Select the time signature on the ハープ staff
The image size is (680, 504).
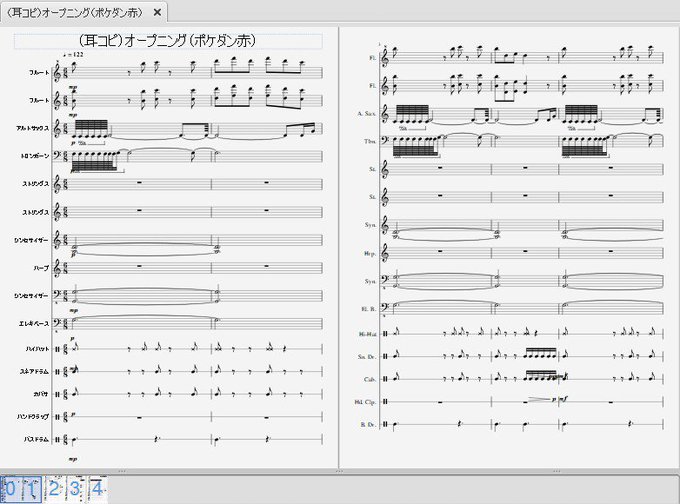[x=65, y=268]
